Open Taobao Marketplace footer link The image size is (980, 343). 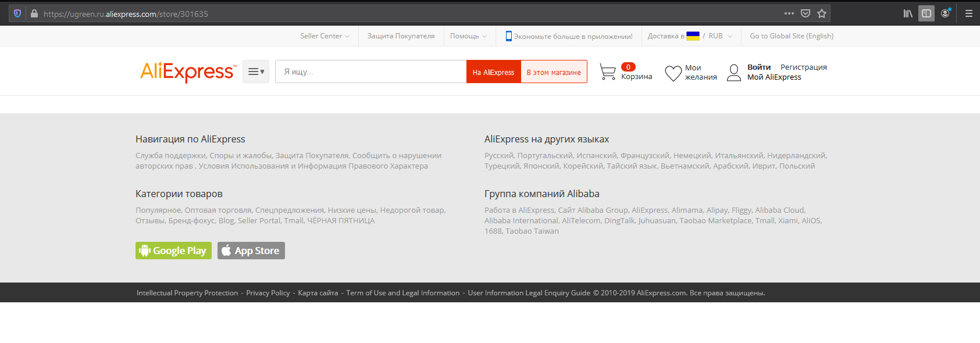[715, 221]
